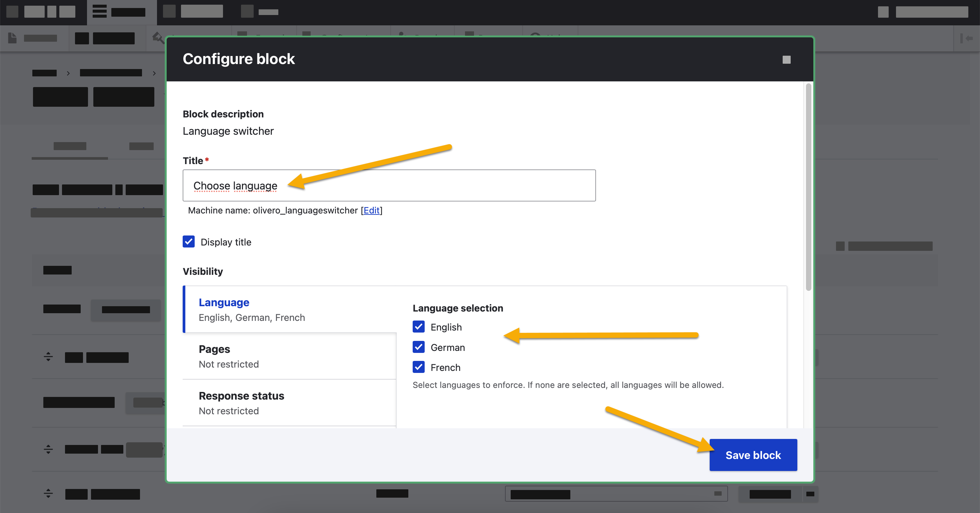
Task: Click the Machine name olivero_languageswitcher text
Action: pyautogui.click(x=273, y=210)
